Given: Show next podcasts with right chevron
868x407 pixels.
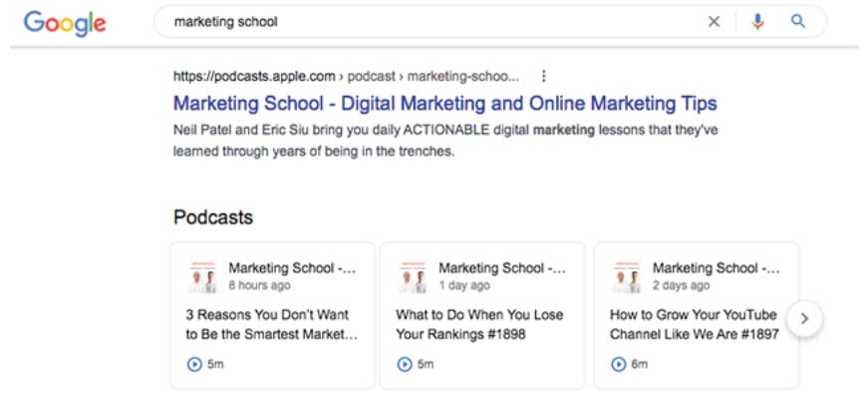Looking at the screenshot, I should tap(805, 318).
